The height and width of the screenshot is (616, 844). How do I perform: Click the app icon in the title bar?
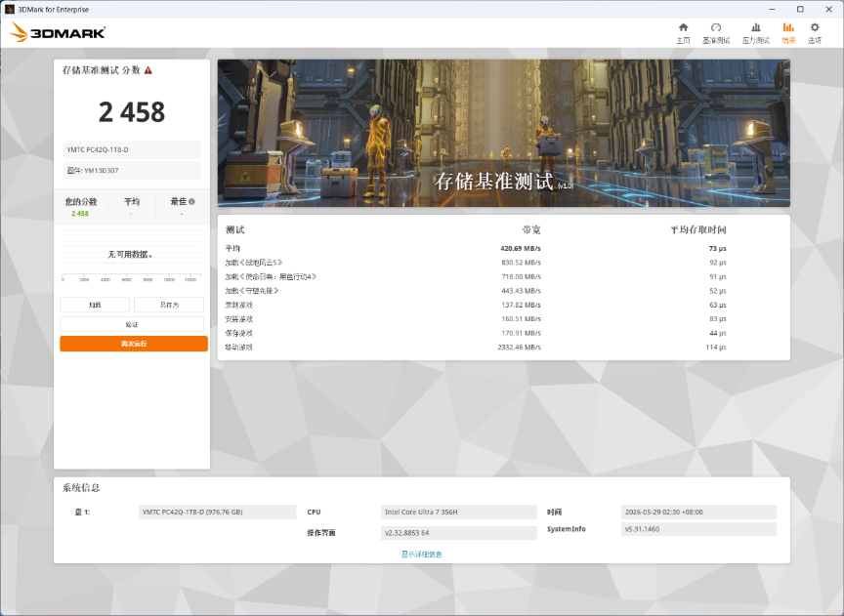click(9, 9)
